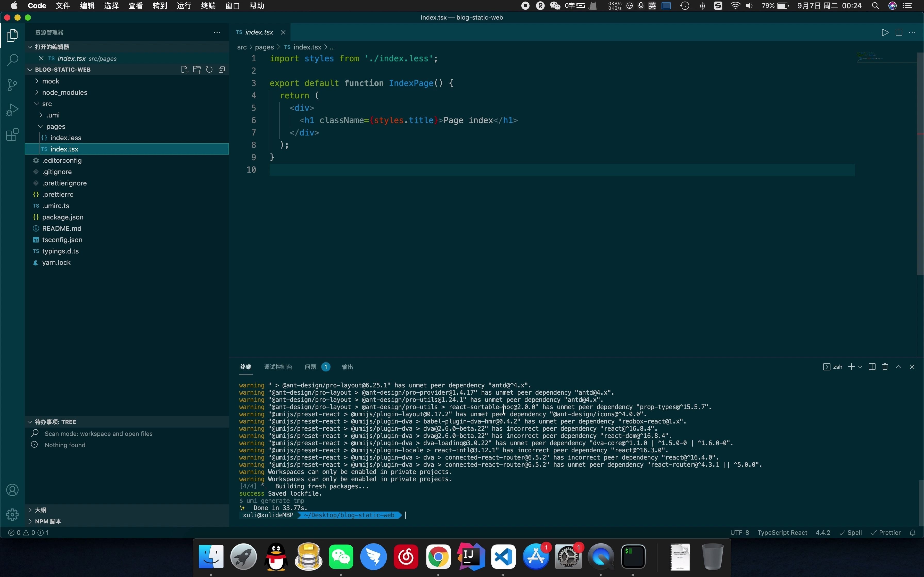This screenshot has height=577, width=924.
Task: Open the Search view in sidebar
Action: pyautogui.click(x=13, y=60)
